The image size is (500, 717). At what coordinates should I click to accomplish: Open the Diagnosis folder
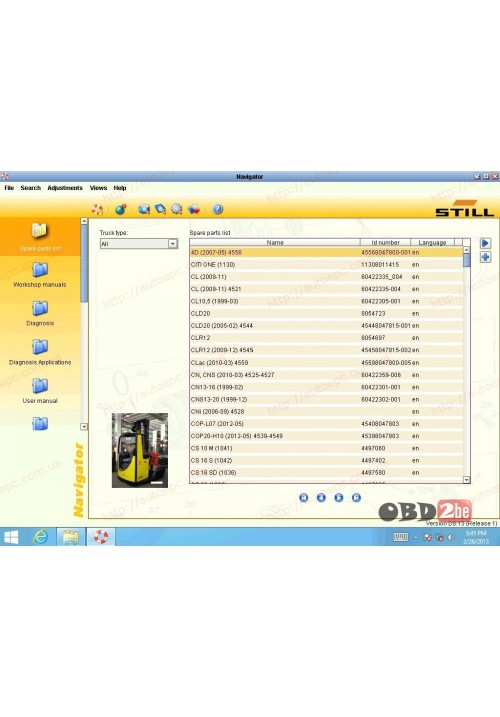40,314
